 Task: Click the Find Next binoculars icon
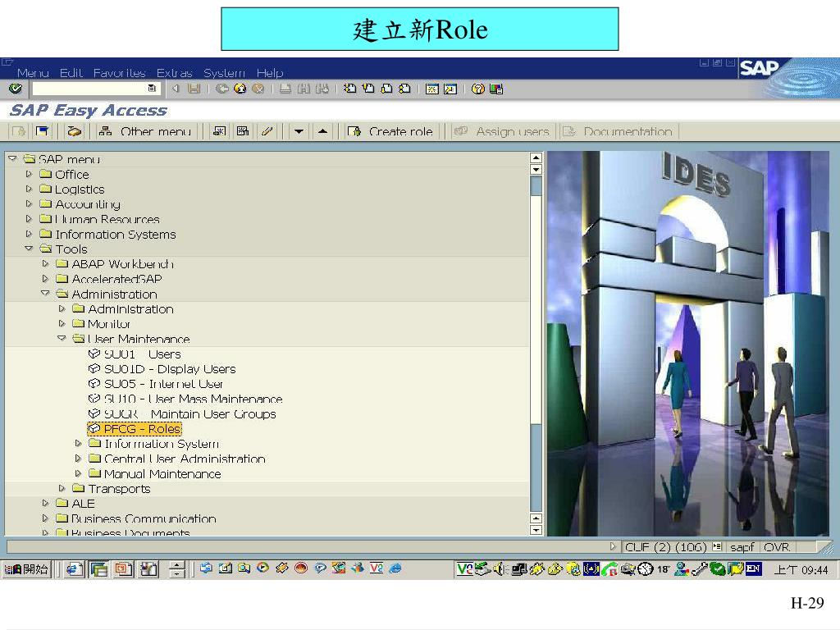[322, 89]
